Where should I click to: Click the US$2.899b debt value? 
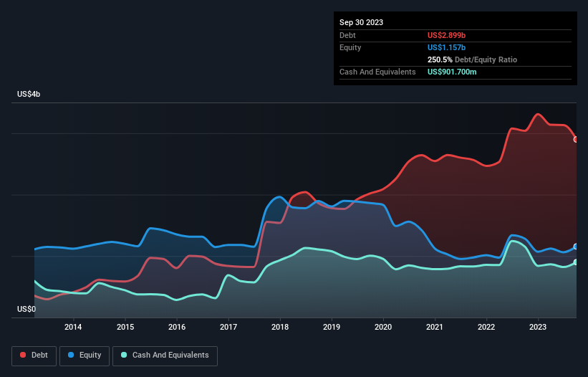pos(446,35)
